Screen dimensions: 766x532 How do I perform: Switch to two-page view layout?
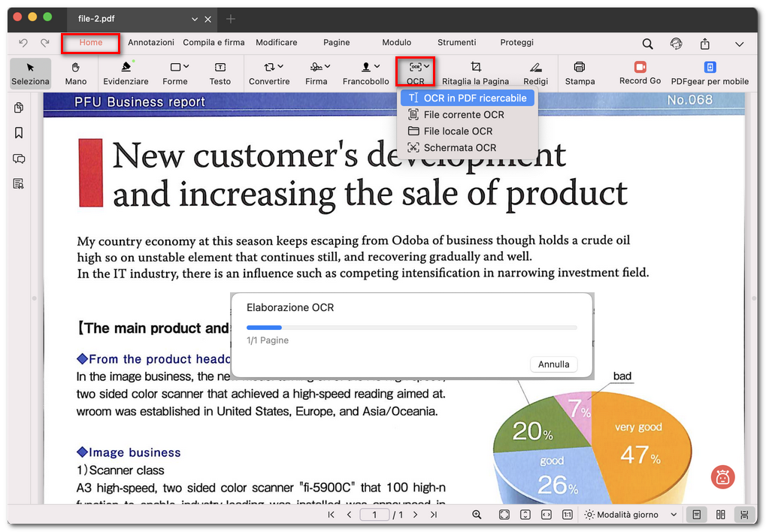click(721, 515)
